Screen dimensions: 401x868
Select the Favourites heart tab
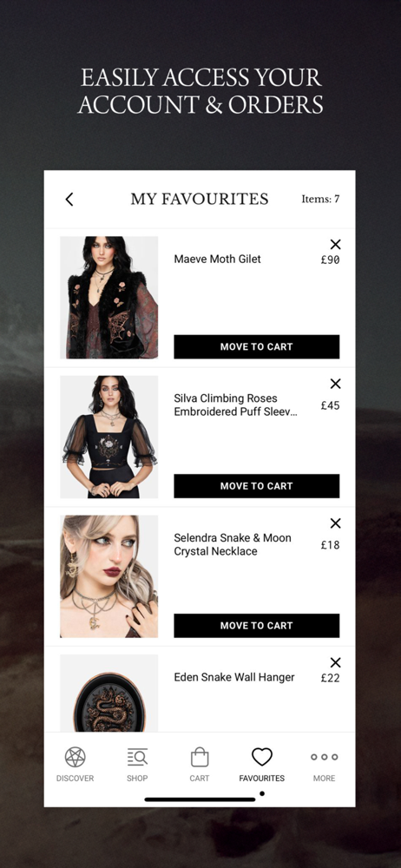(262, 757)
